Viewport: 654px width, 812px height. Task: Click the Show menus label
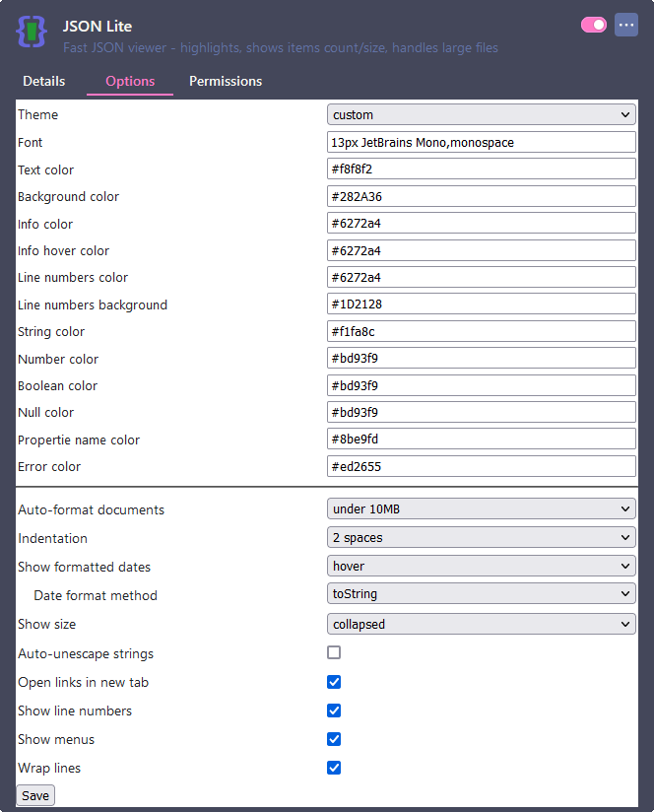tap(56, 739)
